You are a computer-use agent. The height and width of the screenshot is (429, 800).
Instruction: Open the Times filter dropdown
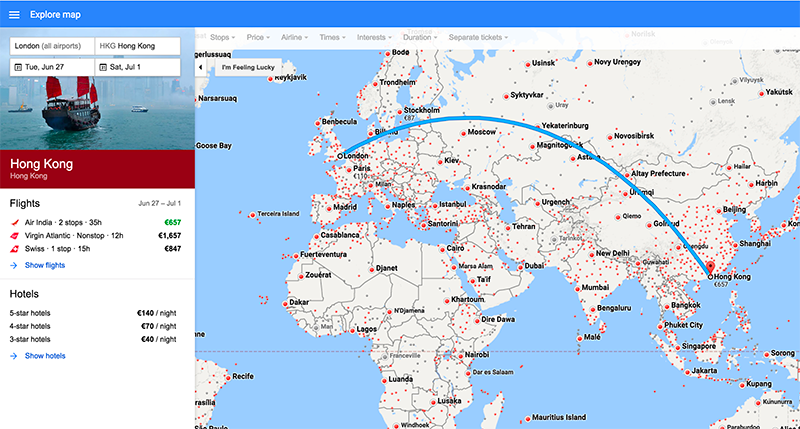coord(332,37)
